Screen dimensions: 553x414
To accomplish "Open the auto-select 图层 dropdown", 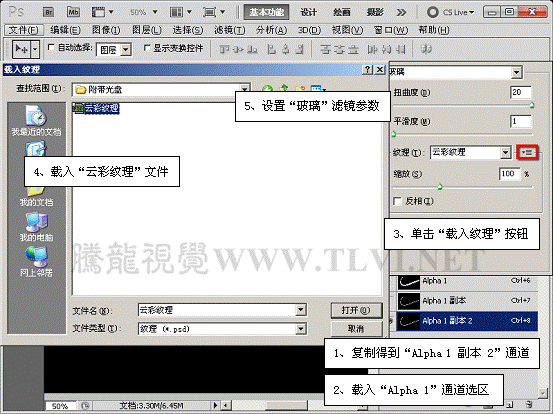I will click(126, 49).
